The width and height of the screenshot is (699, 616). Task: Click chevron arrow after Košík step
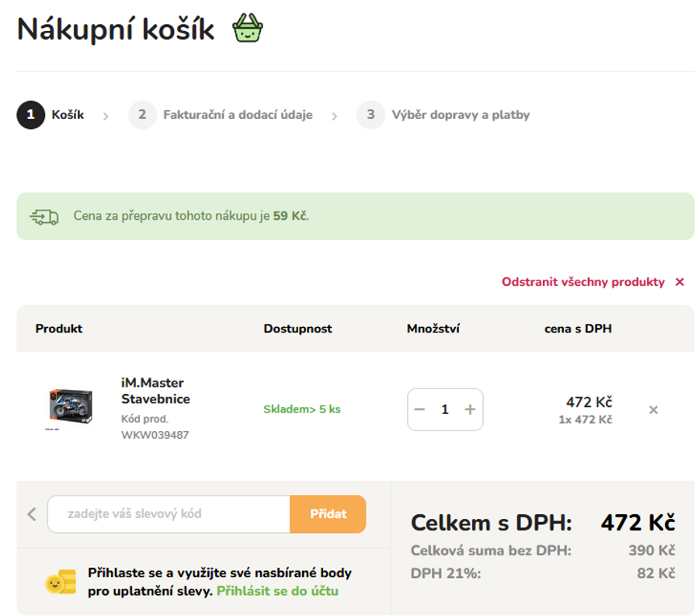point(106,116)
